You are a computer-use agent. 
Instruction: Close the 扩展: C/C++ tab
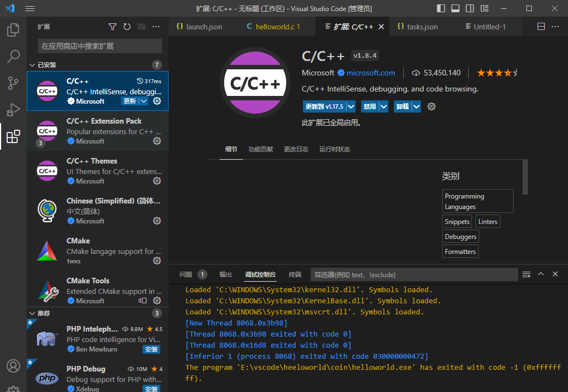(x=381, y=27)
